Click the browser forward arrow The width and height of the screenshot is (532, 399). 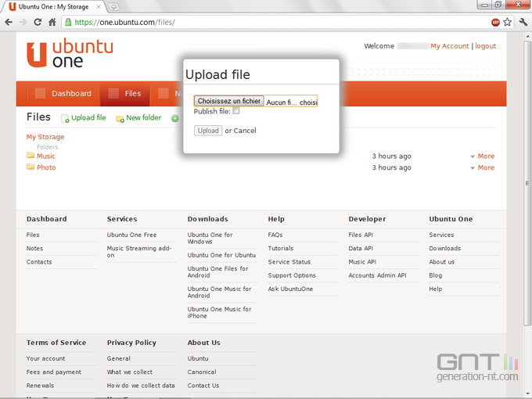coord(23,23)
